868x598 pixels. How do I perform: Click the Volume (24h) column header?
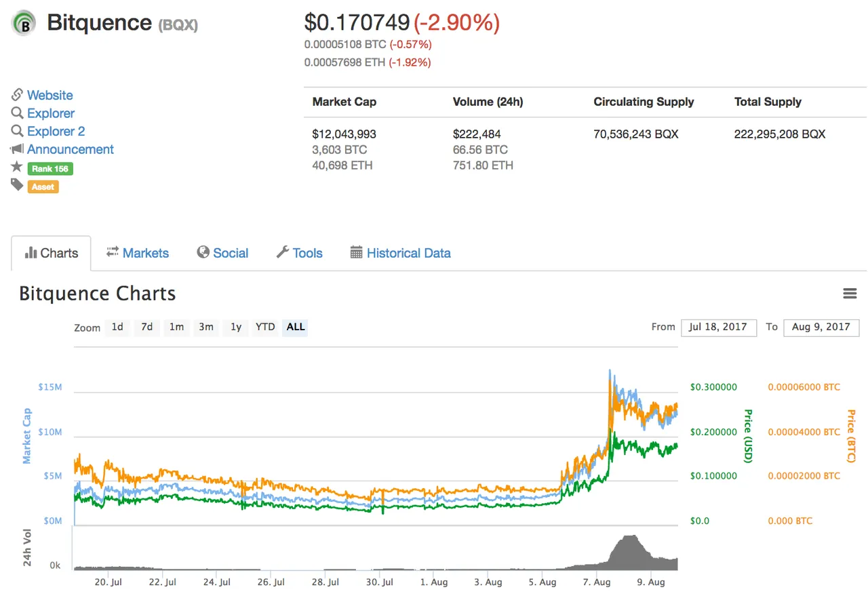[488, 102]
